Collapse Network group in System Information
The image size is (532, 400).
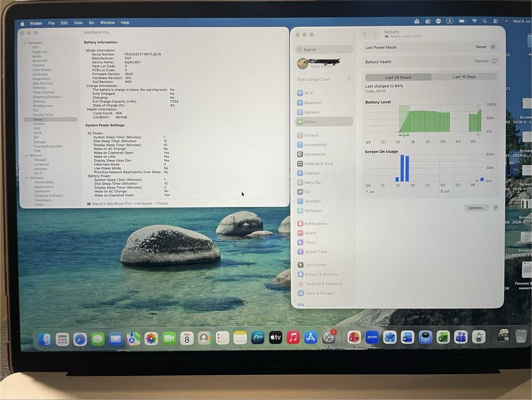click(26, 155)
